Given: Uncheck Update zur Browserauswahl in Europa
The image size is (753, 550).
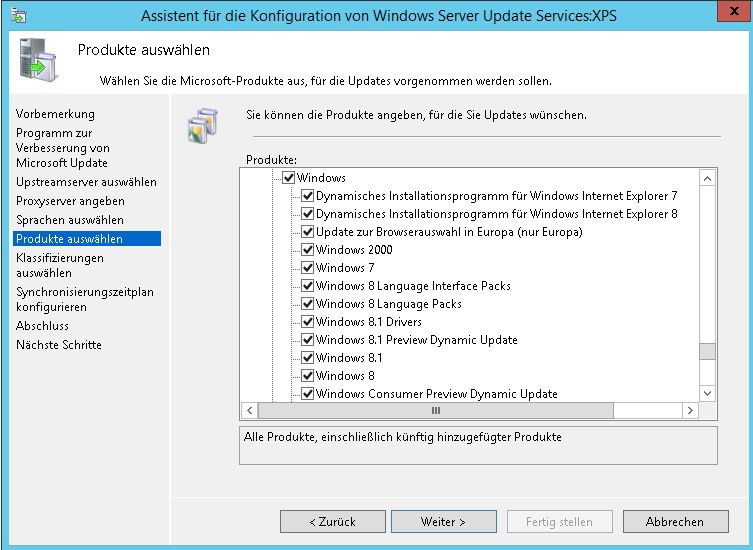Looking at the screenshot, I should (307, 232).
